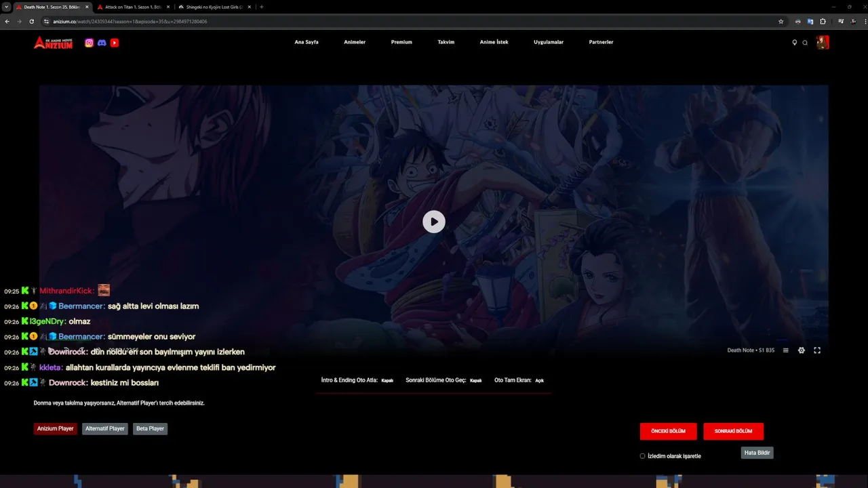Click the Anizium logo
868x488 pixels.
(53, 43)
